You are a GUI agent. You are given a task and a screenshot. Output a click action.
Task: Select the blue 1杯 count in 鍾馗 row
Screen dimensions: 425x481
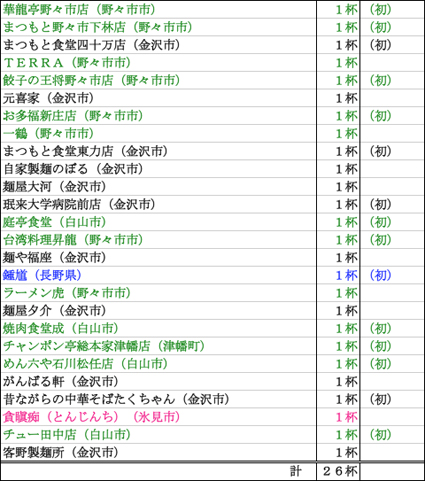coord(346,275)
